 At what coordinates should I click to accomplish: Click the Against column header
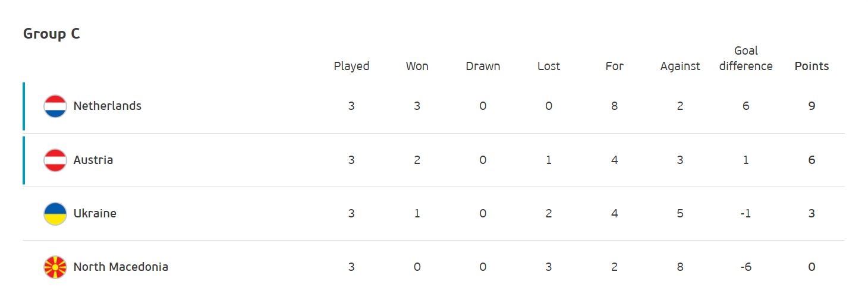(680, 66)
